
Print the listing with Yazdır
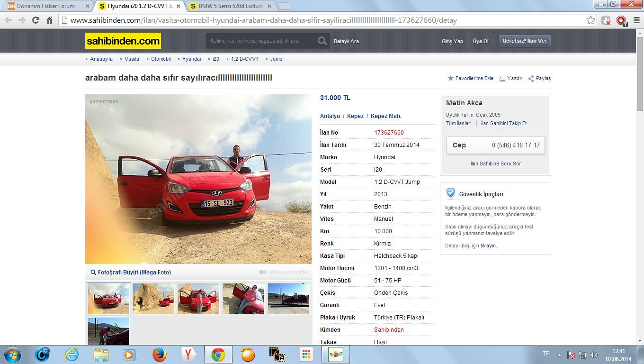pos(511,78)
